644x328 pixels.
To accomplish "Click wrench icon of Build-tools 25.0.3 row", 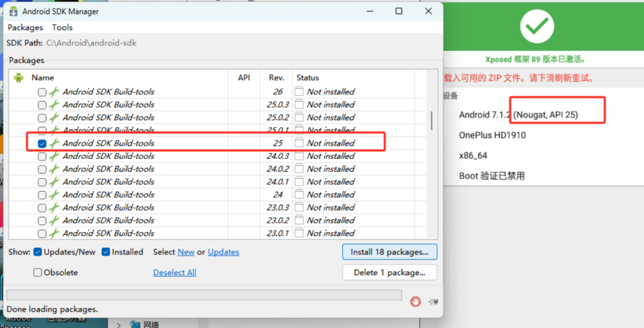I will pyautogui.click(x=54, y=104).
